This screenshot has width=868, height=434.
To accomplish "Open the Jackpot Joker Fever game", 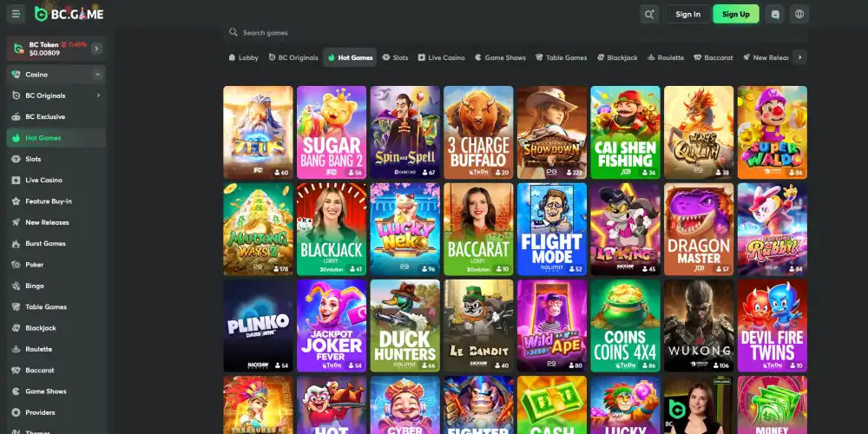I will tap(332, 325).
